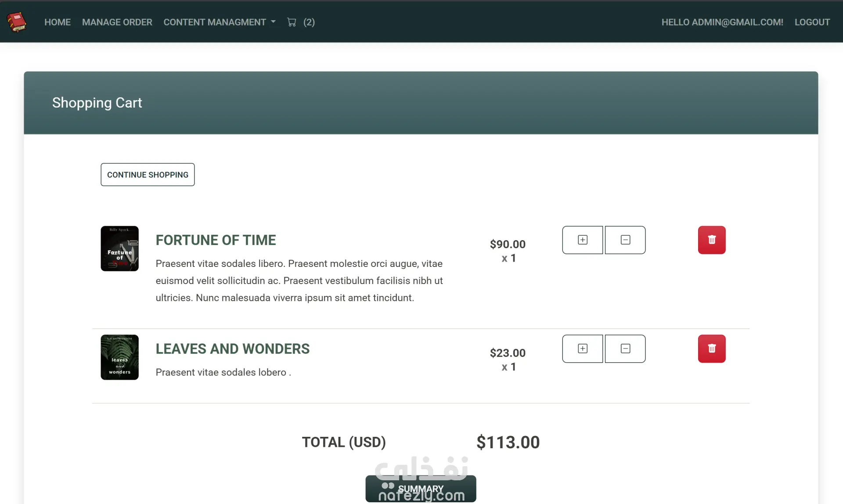The width and height of the screenshot is (843, 504).
Task: Open the Manage Order page
Action: 117,22
